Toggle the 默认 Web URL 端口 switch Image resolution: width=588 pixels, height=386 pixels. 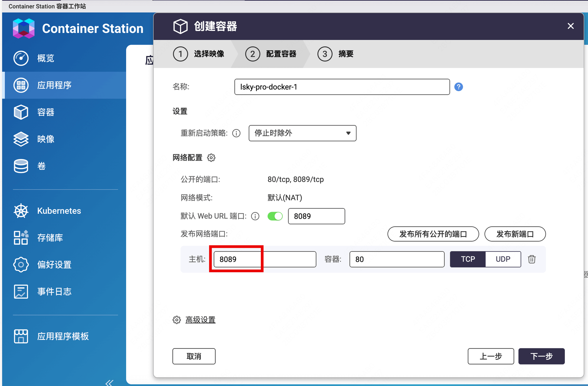274,216
